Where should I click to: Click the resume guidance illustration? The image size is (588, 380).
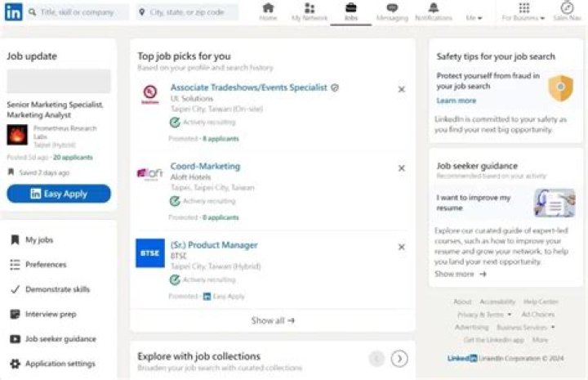point(555,203)
